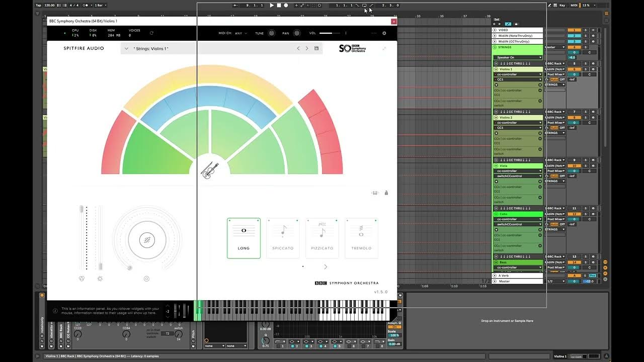Click the MIDI mapping button

[x=574, y=5]
